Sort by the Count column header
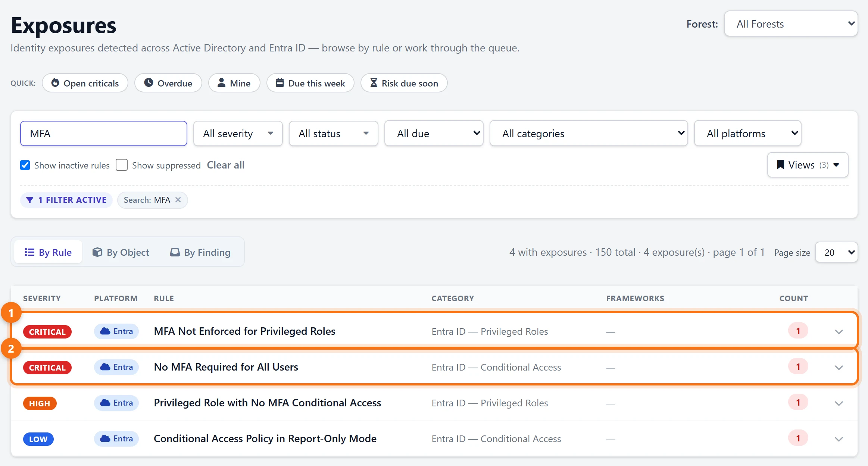Screen dimensions: 868x466 [793, 298]
